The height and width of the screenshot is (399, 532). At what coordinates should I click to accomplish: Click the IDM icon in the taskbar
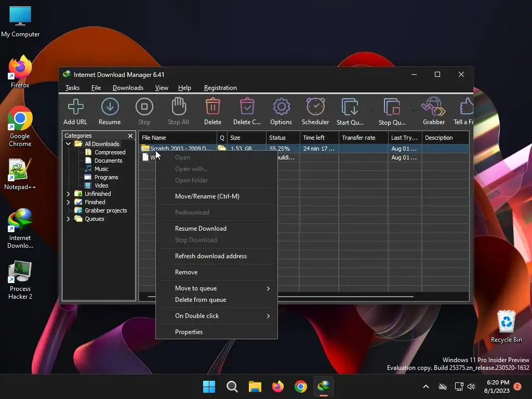pos(324,387)
